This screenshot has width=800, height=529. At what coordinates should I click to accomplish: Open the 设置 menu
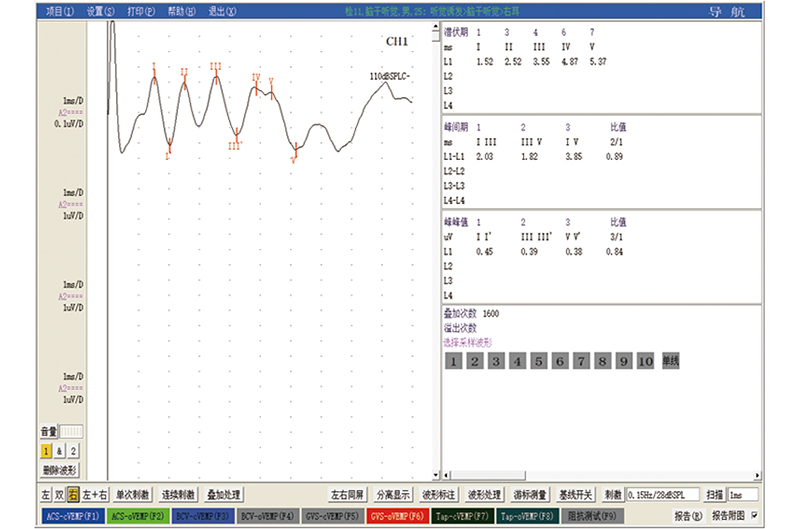point(100,11)
